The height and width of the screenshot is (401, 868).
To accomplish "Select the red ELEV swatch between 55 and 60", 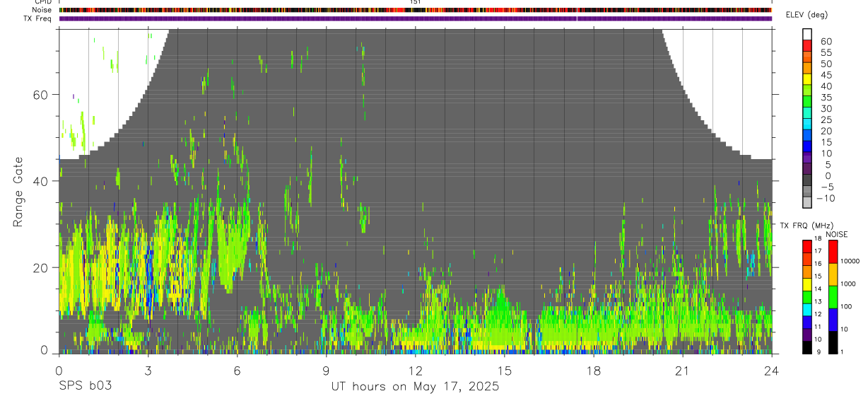I will pos(807,45).
